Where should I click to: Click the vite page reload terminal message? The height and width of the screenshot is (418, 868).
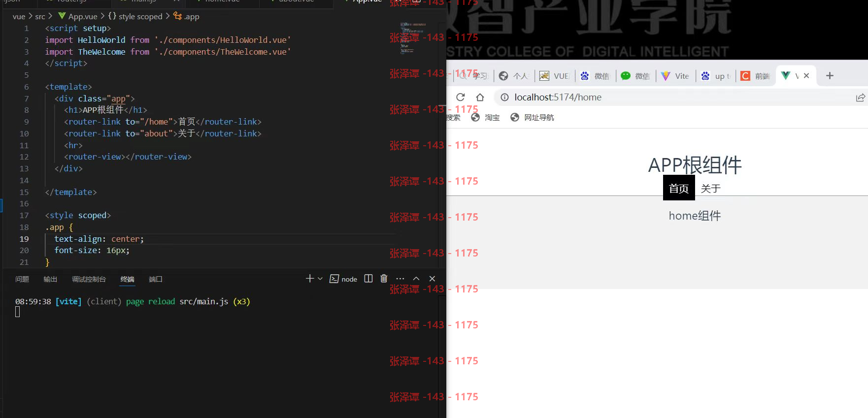(133, 301)
